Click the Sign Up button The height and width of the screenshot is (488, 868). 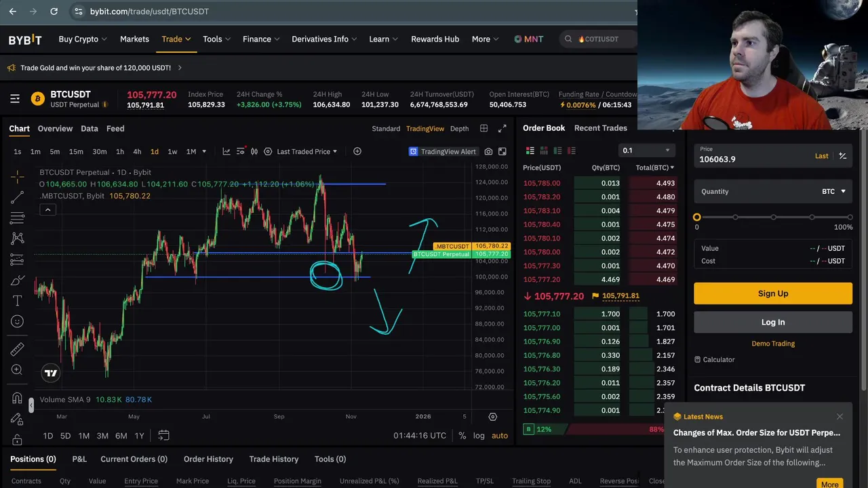(x=773, y=293)
